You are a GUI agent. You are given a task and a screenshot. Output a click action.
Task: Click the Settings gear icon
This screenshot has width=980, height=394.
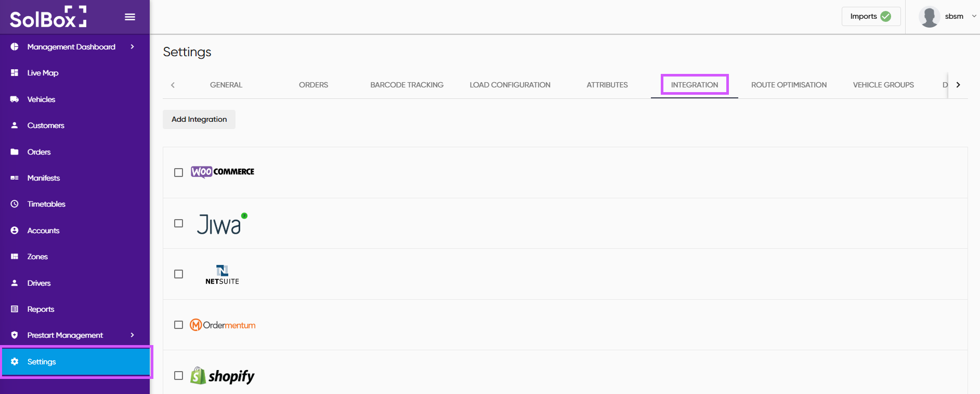pos(15,362)
